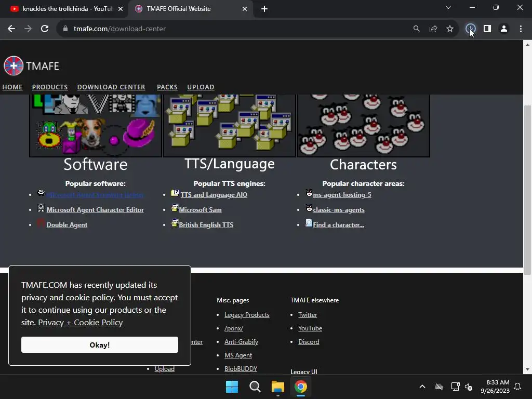Open the footer Upload link
This screenshot has height=399, width=532.
pyautogui.click(x=165, y=369)
